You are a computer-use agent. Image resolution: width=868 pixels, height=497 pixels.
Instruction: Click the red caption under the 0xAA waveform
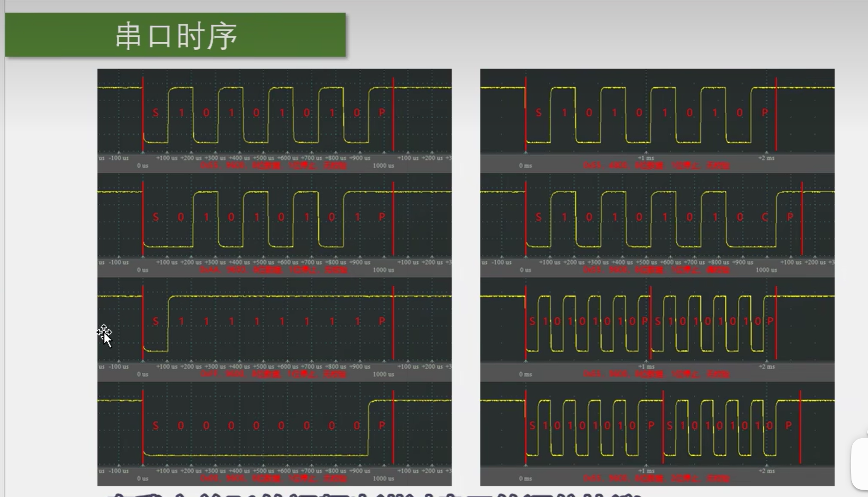273,270
